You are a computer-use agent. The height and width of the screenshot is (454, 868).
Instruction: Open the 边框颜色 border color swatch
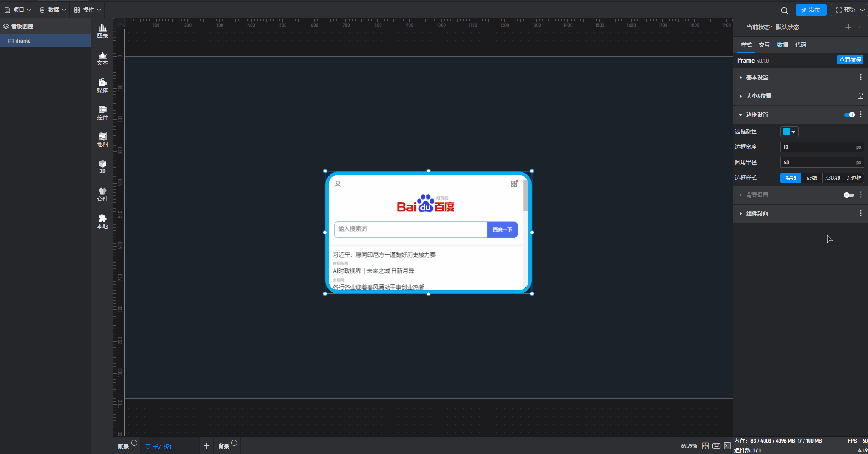point(789,132)
